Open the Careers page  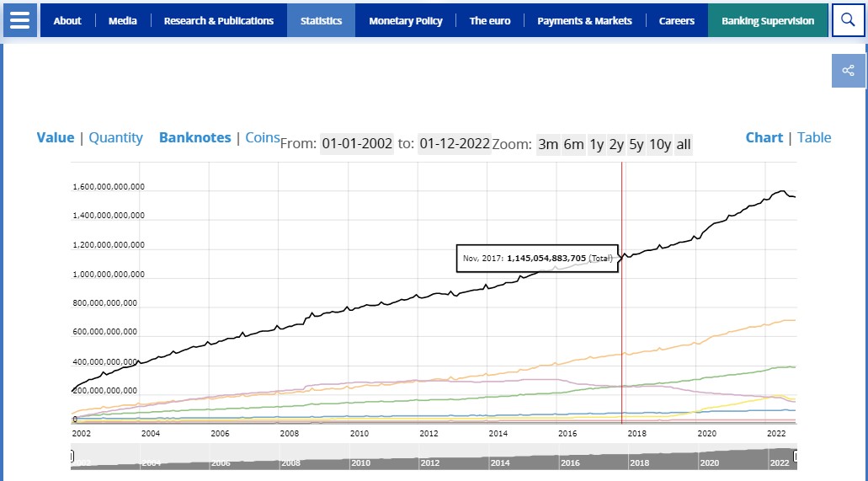pos(676,20)
